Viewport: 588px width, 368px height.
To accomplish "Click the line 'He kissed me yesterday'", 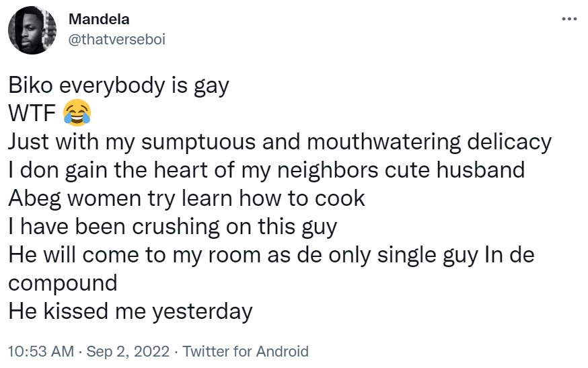I will click(x=130, y=311).
